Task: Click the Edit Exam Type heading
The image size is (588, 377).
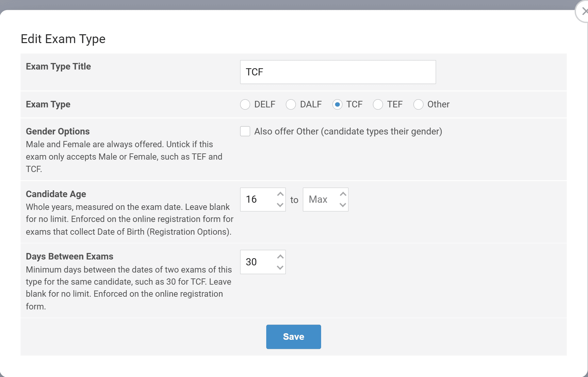Action: [x=63, y=39]
